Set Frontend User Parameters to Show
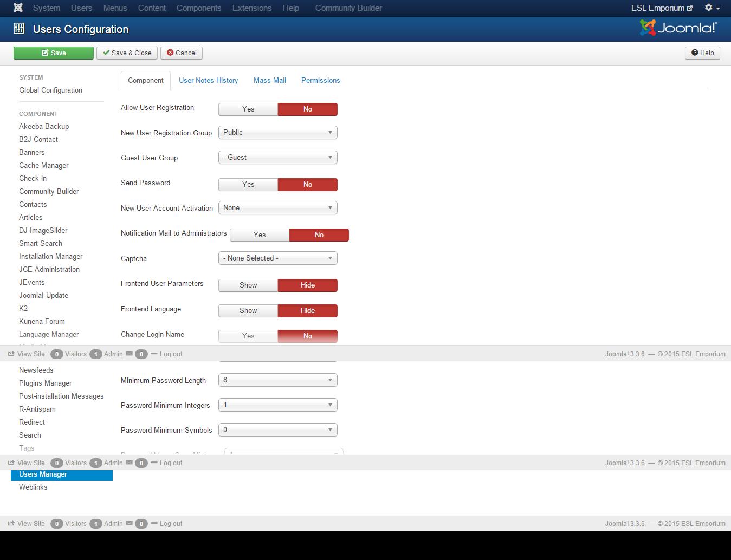Screen dimensions: 731x560 (248, 285)
